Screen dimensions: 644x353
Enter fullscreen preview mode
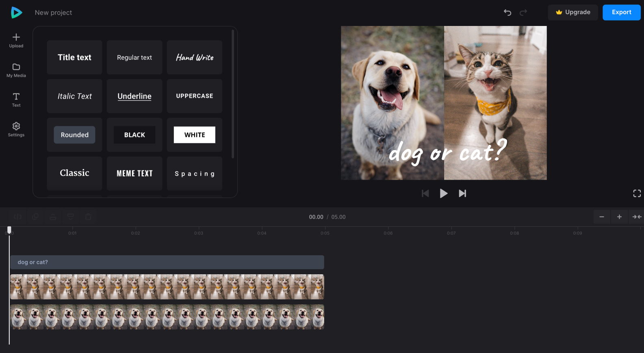coord(637,194)
